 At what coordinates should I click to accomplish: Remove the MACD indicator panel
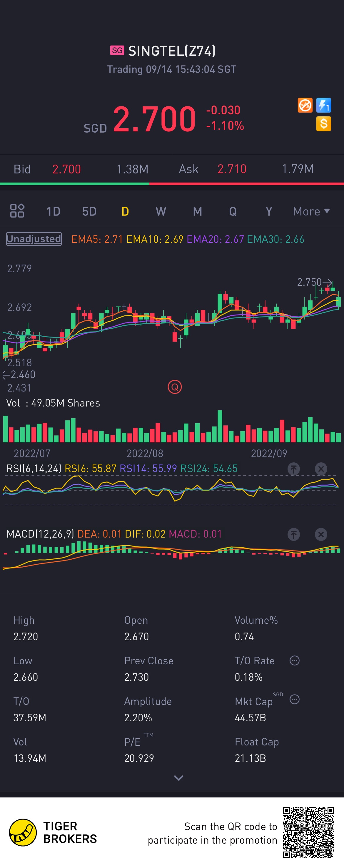[x=321, y=534]
